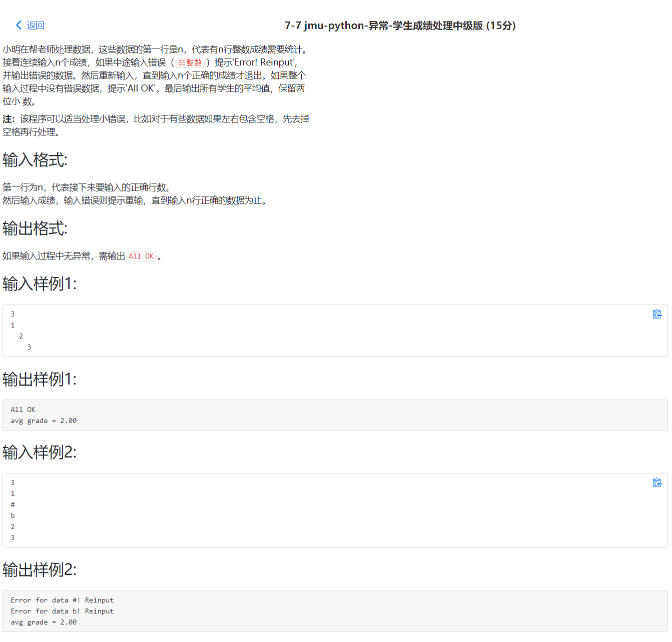Click the All OK inline code snippet

[142, 255]
